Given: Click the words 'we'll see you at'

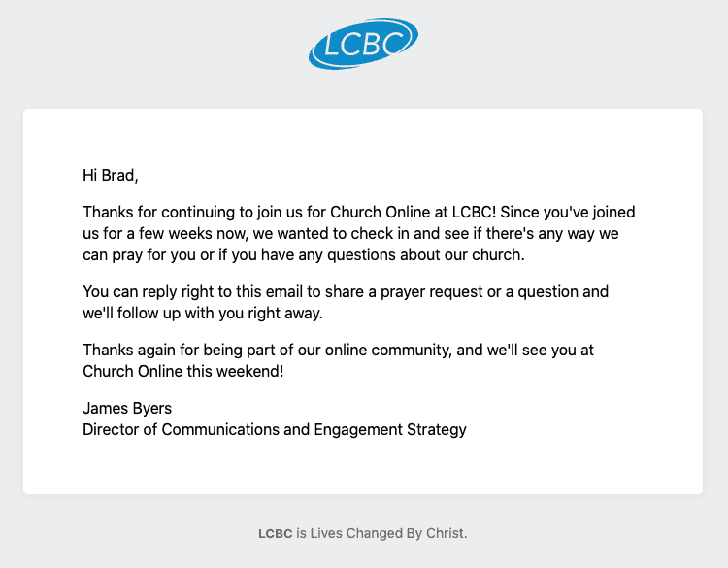Looking at the screenshot, I should tap(541, 350).
